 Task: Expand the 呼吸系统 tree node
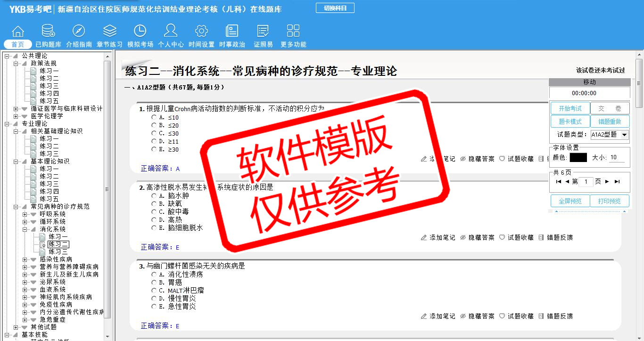pyautogui.click(x=25, y=214)
